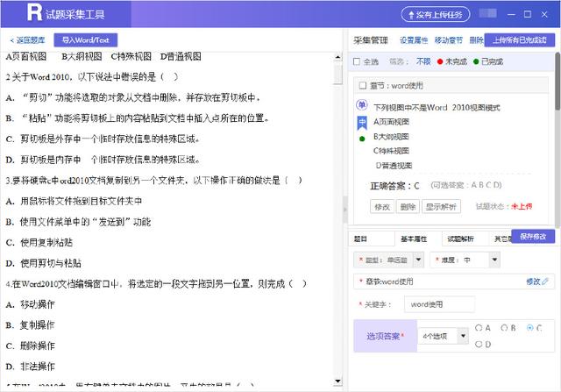The width and height of the screenshot is (561, 392).
Task: Click the line 2.关于Word 2010 in the document
Action: [91, 76]
